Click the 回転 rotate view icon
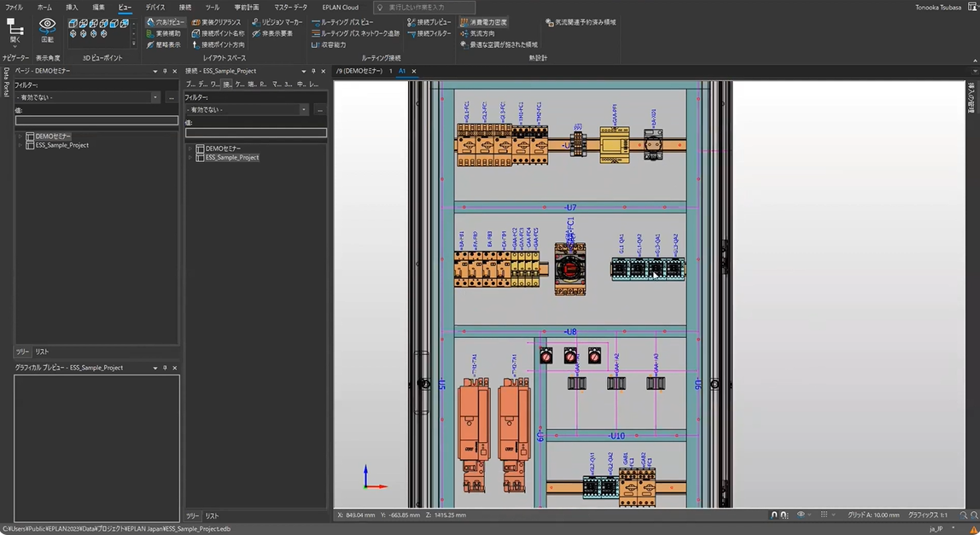 47,28
